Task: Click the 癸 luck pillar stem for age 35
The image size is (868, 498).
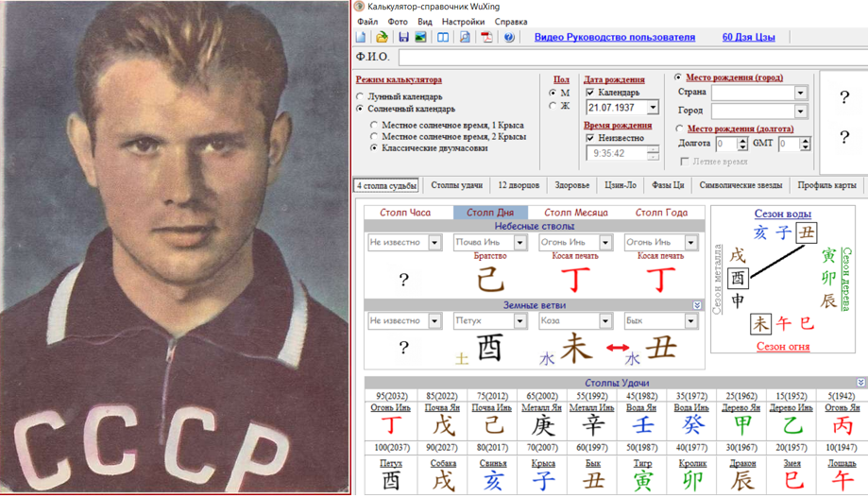Action: pos(692,425)
